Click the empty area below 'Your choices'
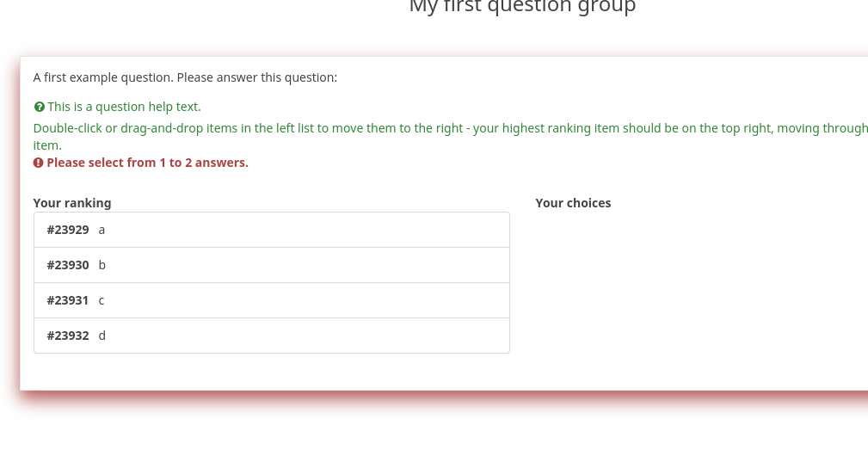 [688, 284]
